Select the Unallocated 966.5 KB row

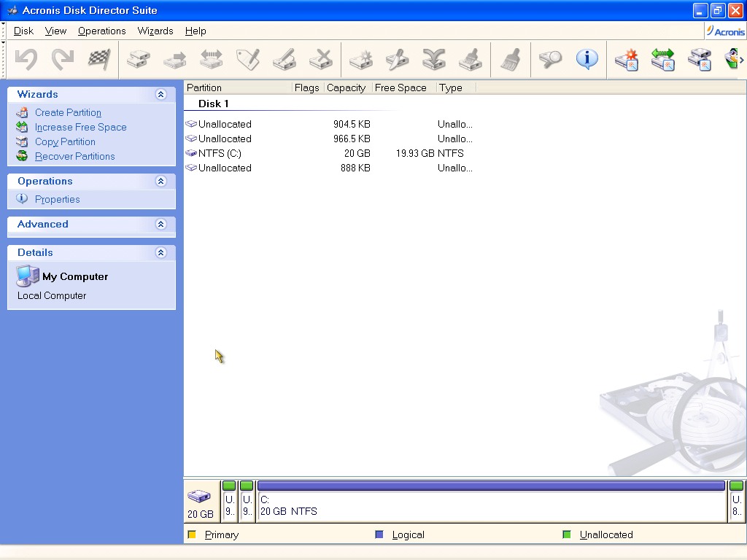pyautogui.click(x=329, y=139)
